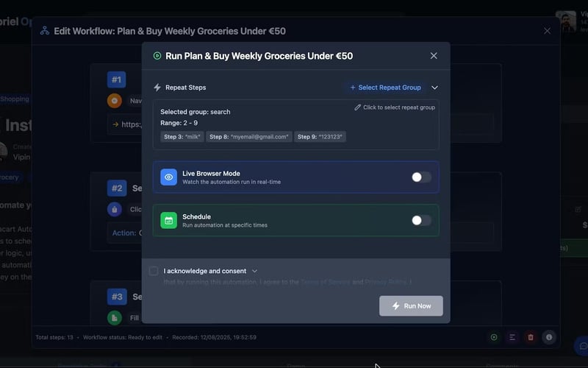
Task: Click red trash delete icon in footer
Action: [531, 337]
